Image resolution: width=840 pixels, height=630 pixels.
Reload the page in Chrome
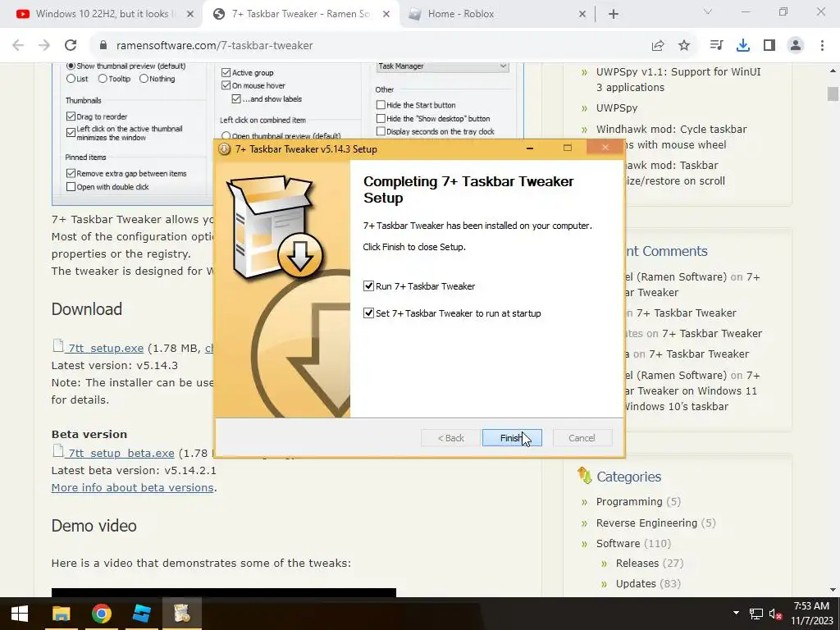pos(71,45)
